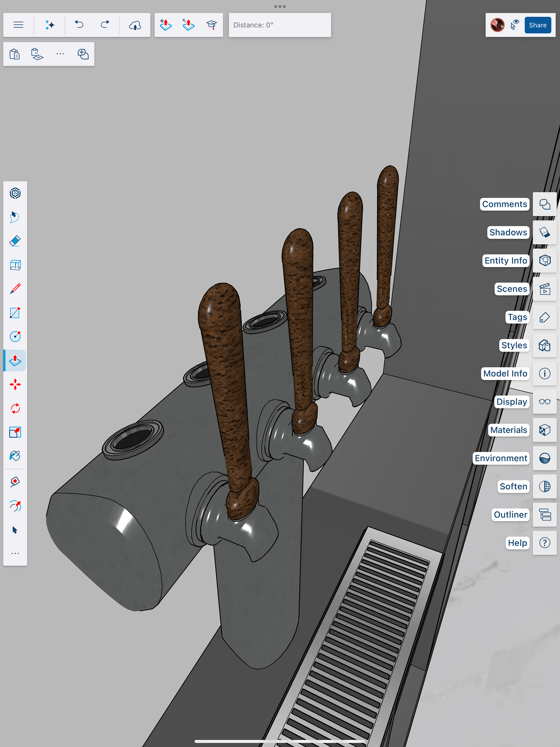The height and width of the screenshot is (747, 560).
Task: Undo the last action
Action: [79, 25]
